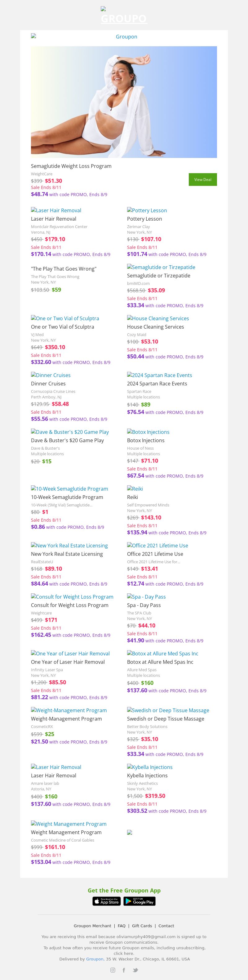This screenshot has width=248, height=980.
Task: Tap the App Store download badge
Action: [x=107, y=901]
